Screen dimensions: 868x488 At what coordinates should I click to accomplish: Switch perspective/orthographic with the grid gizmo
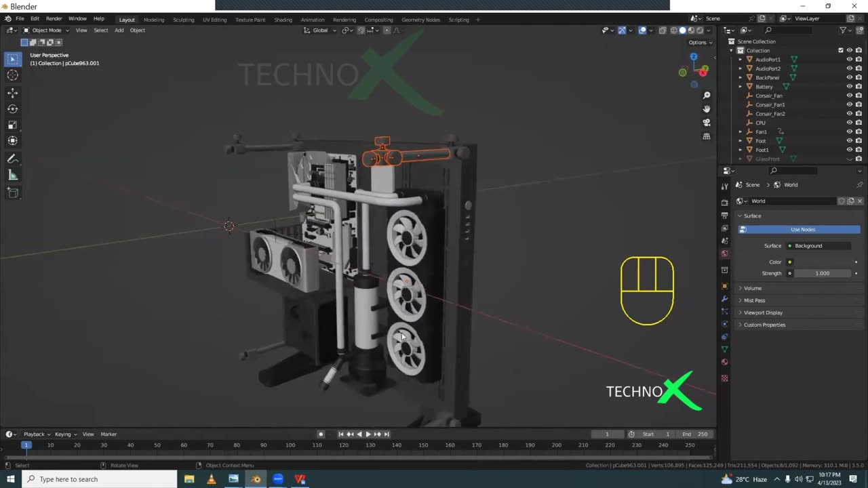(x=707, y=136)
